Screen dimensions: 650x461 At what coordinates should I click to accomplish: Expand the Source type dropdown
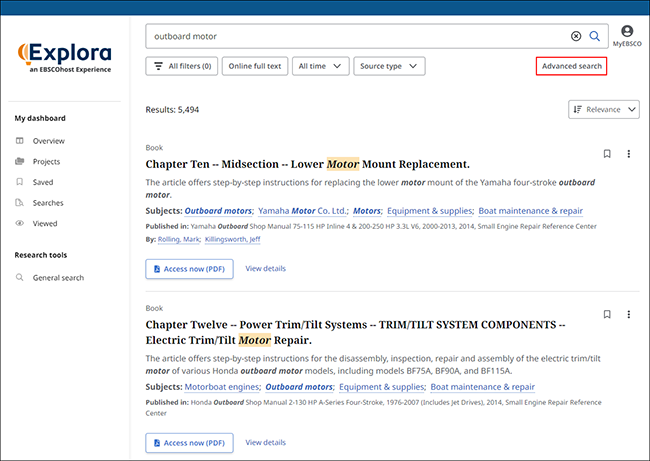pyautogui.click(x=389, y=66)
